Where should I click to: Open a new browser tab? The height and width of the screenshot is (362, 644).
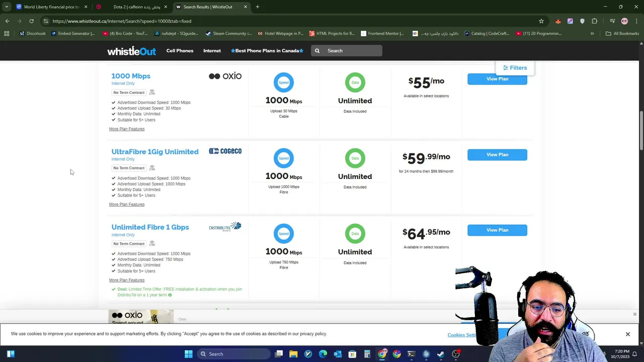click(x=257, y=7)
